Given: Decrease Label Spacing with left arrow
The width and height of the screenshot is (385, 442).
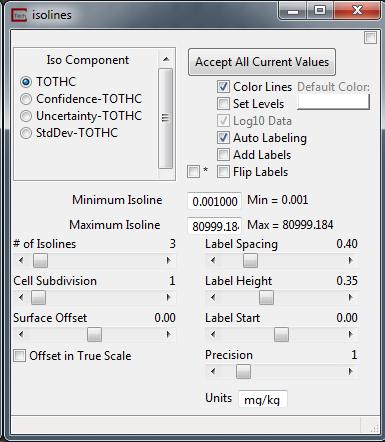Looking at the screenshot, I should 213,260.
